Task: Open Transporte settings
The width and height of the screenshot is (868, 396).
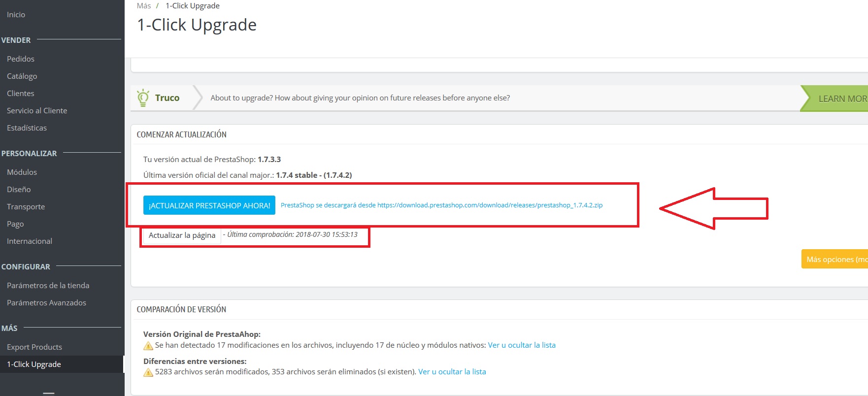Action: [26, 206]
